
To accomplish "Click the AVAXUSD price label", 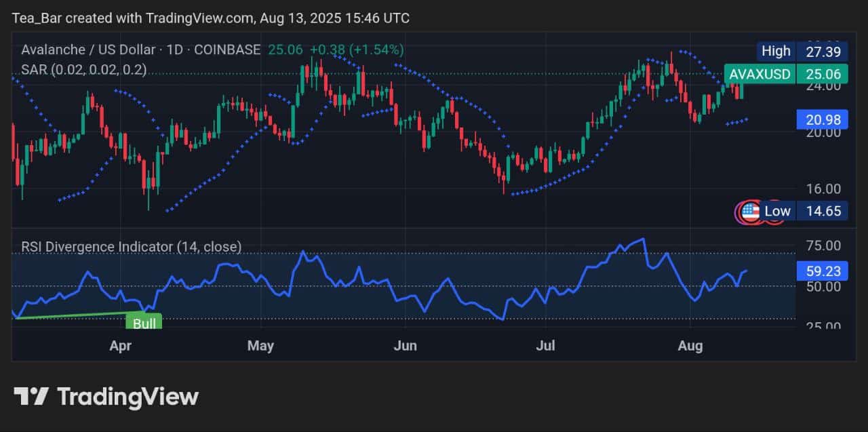I will (759, 74).
